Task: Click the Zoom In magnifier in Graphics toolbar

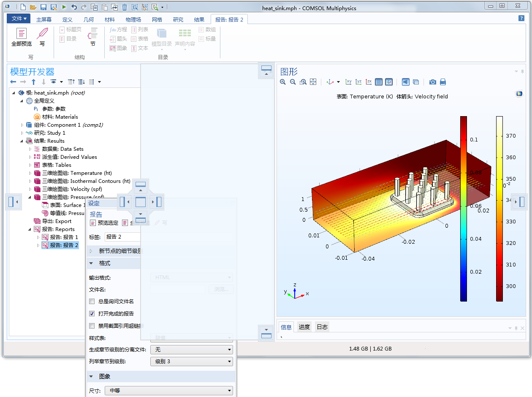Action: [x=283, y=82]
